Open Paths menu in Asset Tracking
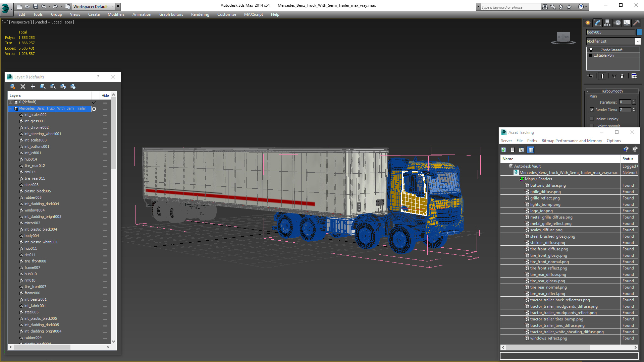The image size is (644, 362). tap(532, 141)
